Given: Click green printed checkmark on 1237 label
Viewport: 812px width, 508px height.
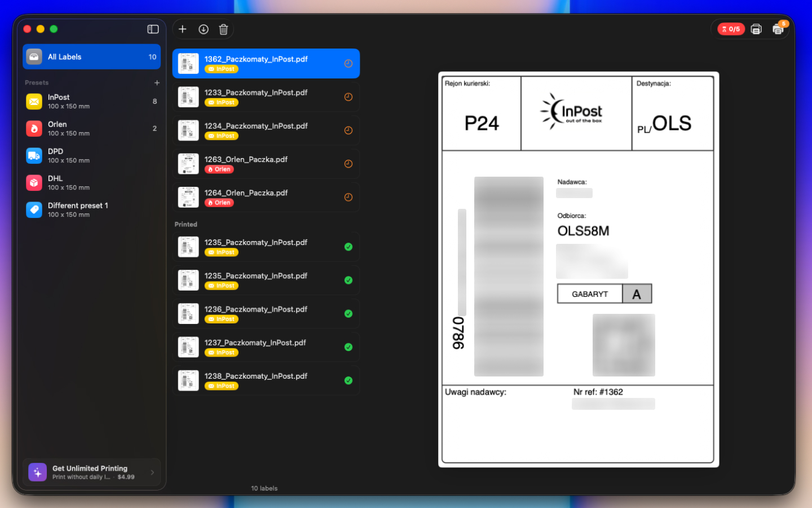Looking at the screenshot, I should [x=348, y=347].
